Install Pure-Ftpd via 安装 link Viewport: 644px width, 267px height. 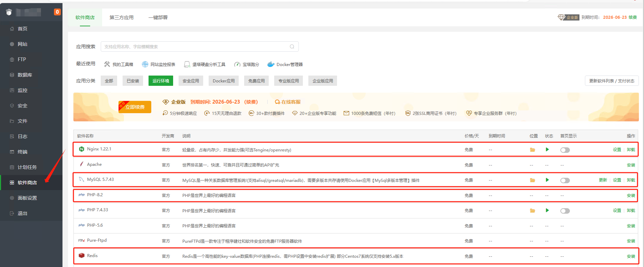(631, 241)
